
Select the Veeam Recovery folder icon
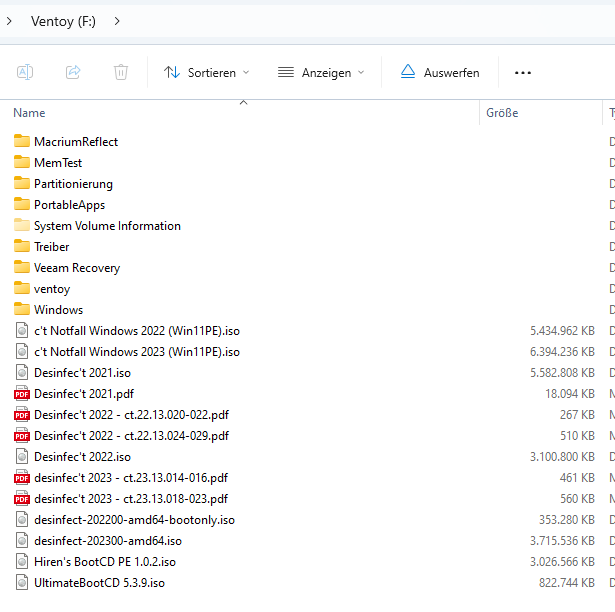pyautogui.click(x=22, y=267)
